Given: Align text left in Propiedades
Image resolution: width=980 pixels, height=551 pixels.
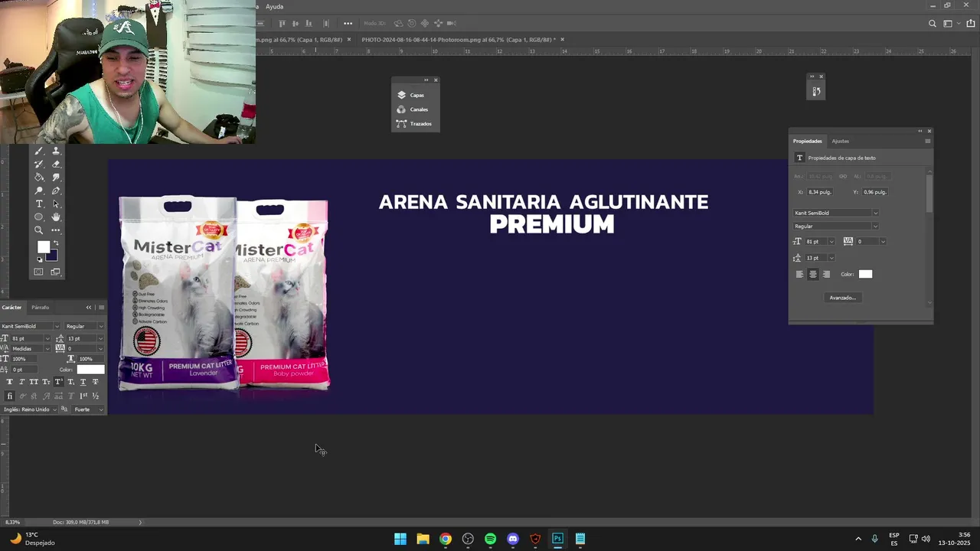Looking at the screenshot, I should tap(800, 274).
